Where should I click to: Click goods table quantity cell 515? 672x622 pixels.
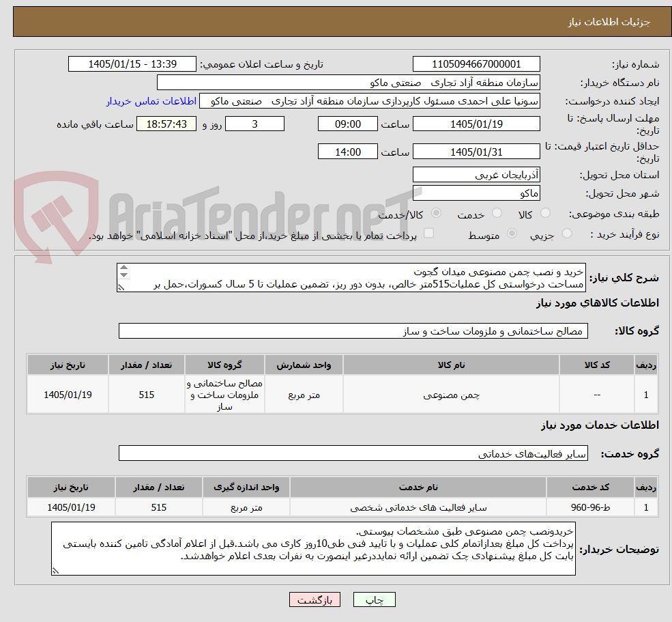(146, 395)
